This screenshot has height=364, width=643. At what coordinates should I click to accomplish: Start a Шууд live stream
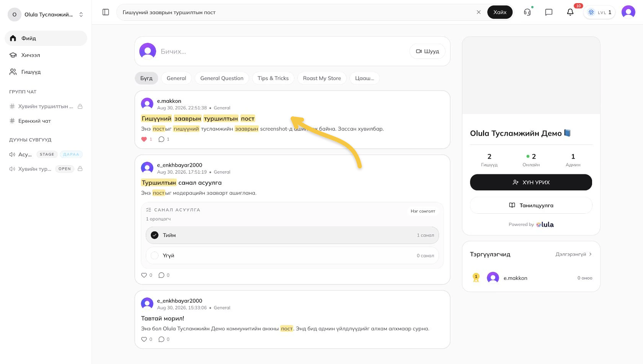[428, 51]
